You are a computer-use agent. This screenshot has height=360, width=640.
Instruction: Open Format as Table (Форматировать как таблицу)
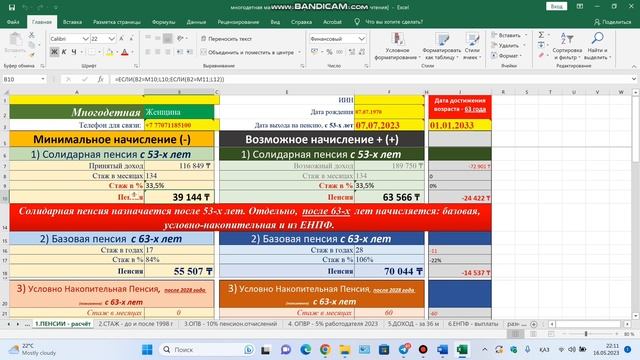[x=442, y=47]
